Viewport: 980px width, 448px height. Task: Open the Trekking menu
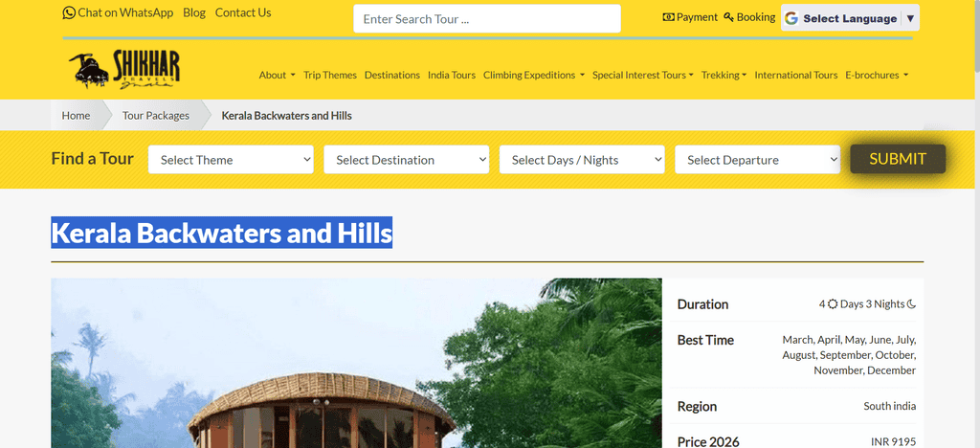click(724, 75)
